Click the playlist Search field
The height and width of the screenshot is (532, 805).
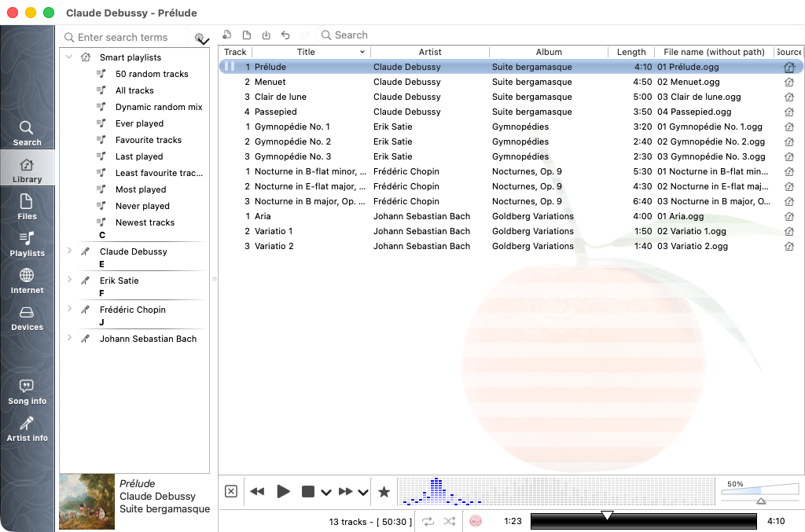[x=560, y=35]
